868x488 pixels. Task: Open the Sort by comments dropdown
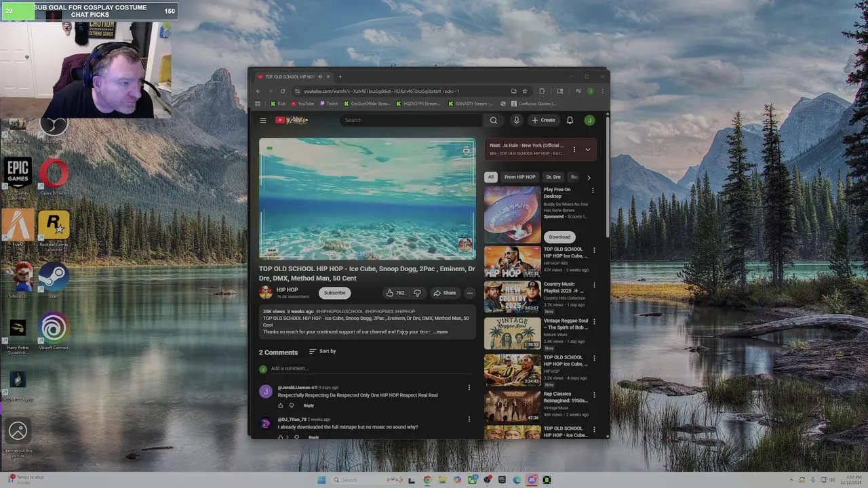(323, 351)
